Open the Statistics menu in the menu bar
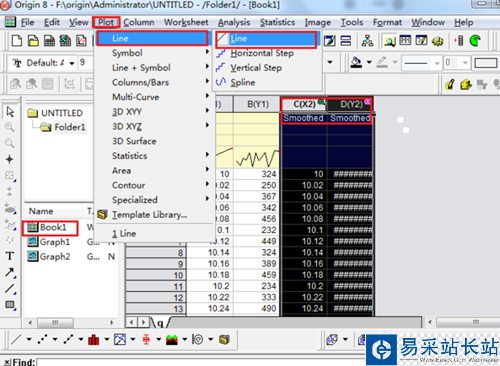 coord(277,22)
